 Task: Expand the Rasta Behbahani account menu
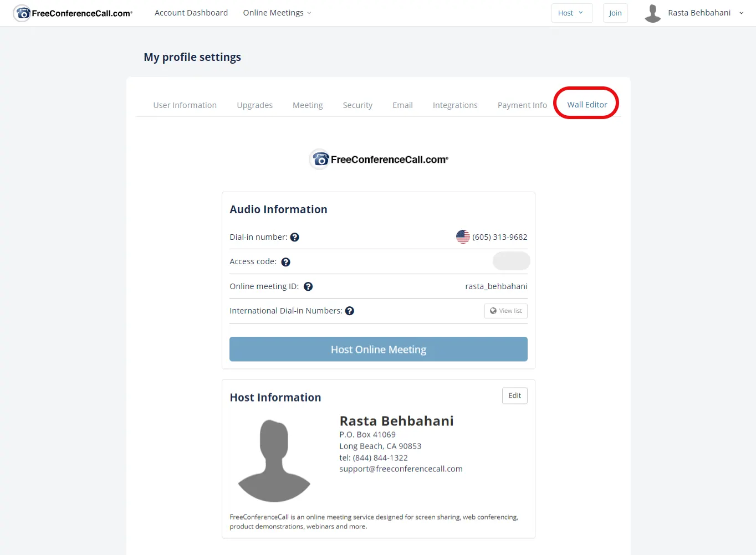706,13
